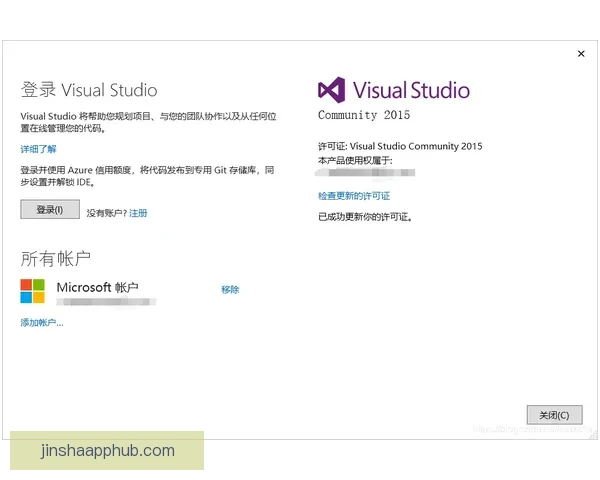This screenshot has width=600, height=480.
Task: Click the Microsoft four-color logo icon
Action: (x=33, y=291)
